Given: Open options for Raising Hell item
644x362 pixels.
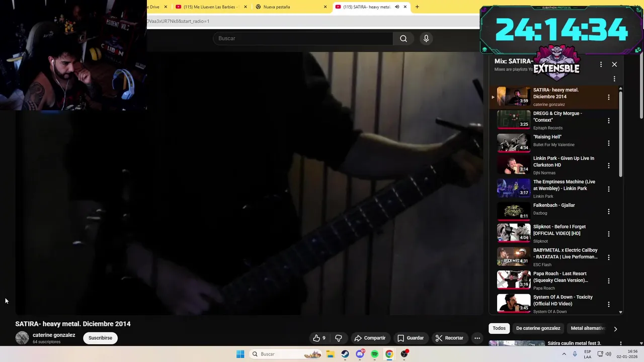Looking at the screenshot, I should tap(609, 143).
